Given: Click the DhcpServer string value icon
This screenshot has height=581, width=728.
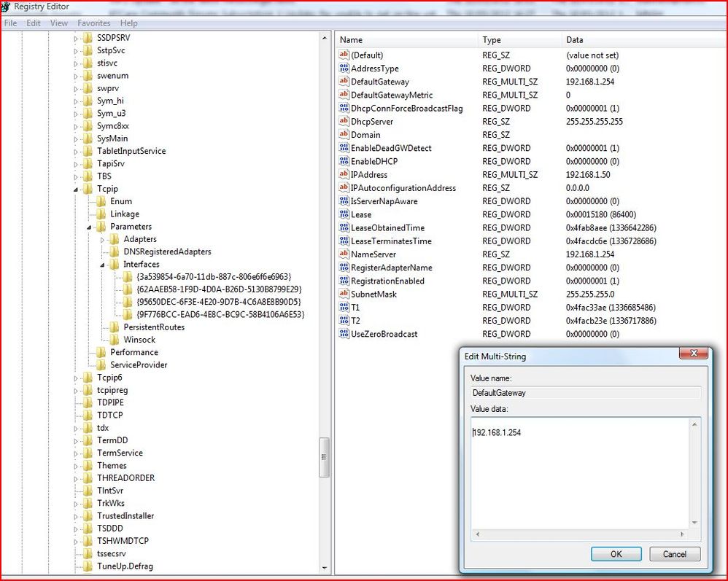Looking at the screenshot, I should 344,122.
